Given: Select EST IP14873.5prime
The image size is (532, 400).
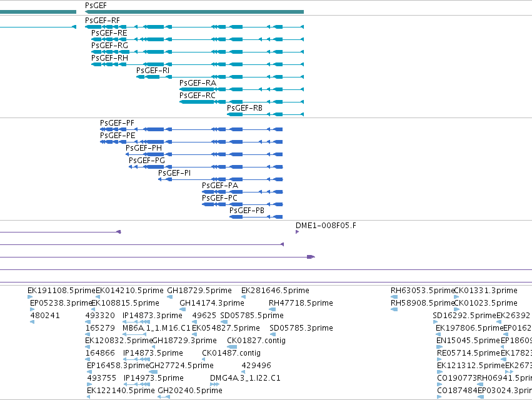Looking at the screenshot, I should pyautogui.click(x=153, y=353).
